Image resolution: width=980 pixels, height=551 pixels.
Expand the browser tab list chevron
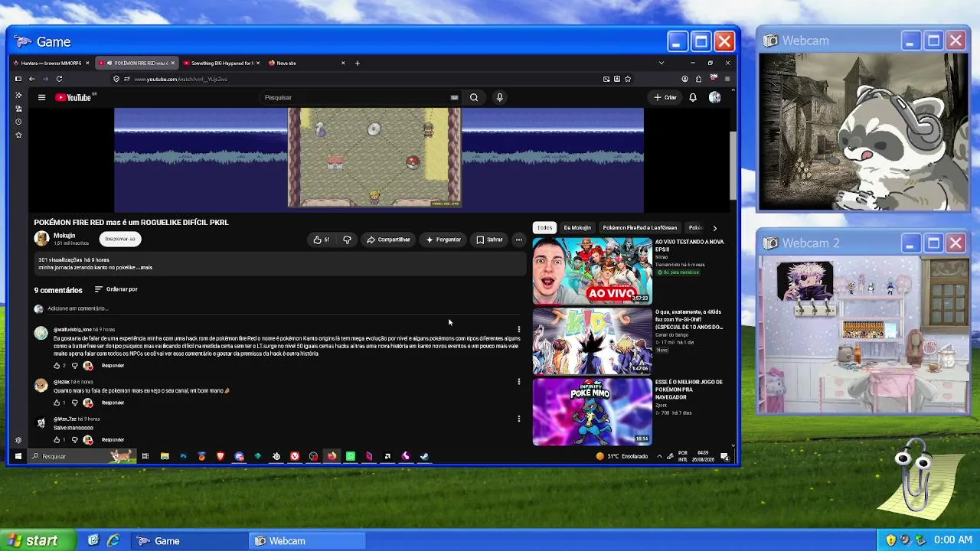click(x=661, y=63)
